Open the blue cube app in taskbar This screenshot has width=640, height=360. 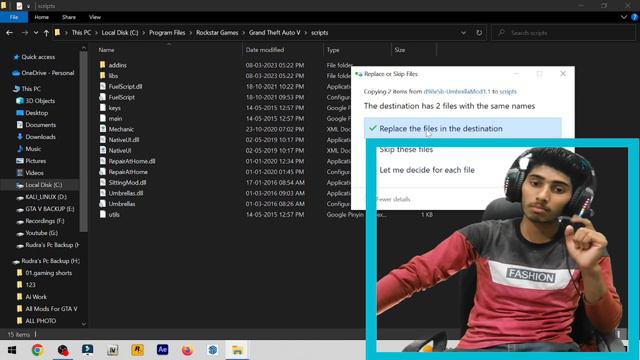coord(212,350)
